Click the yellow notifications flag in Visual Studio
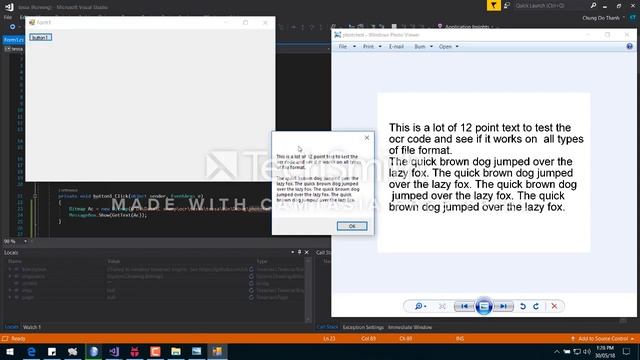This screenshot has height=360, width=640. (x=493, y=5)
